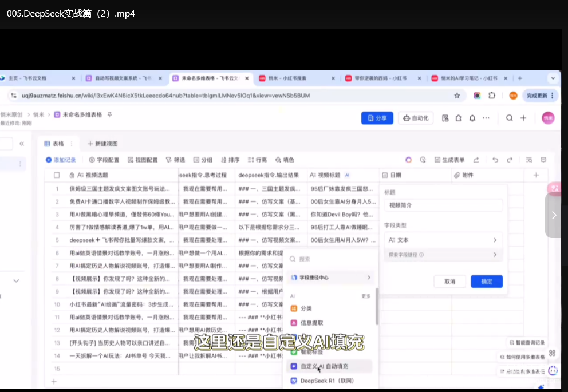Select 自定义 AI 自动填充 from the list

point(324,366)
